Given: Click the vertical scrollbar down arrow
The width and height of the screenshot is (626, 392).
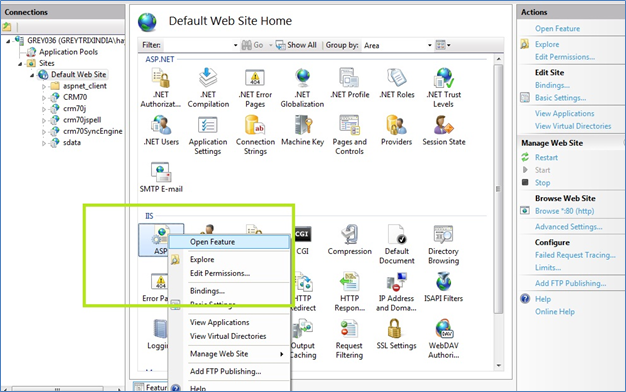Looking at the screenshot, I should coord(499,365).
